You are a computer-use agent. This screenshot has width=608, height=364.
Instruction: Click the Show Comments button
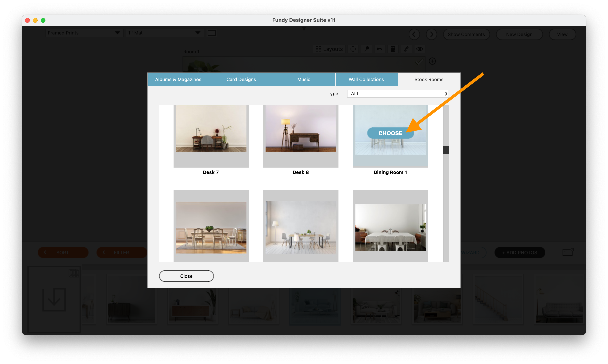click(466, 34)
